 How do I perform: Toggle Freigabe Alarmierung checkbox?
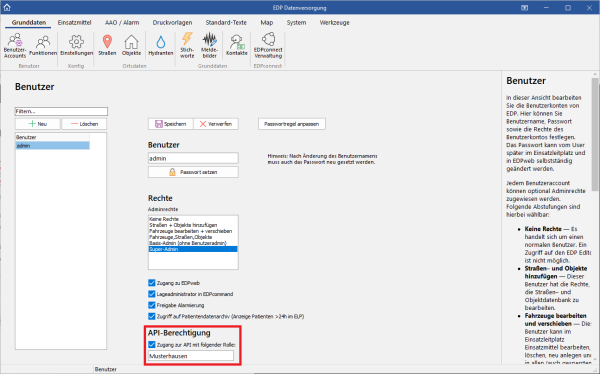pos(152,305)
